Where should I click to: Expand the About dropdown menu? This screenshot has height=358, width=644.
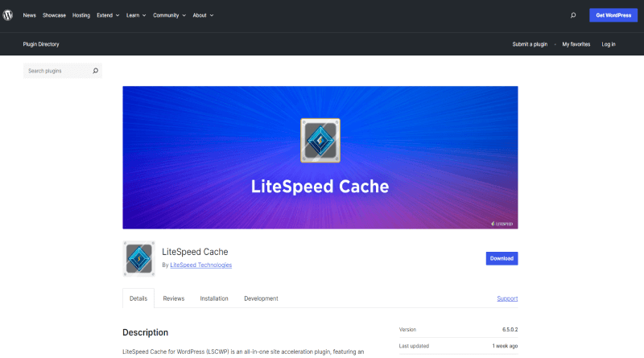(x=203, y=15)
